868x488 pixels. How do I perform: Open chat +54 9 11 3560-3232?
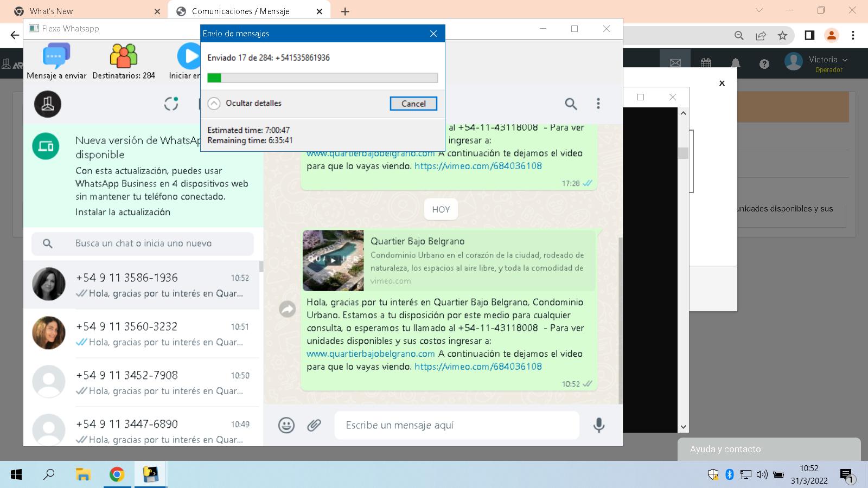[x=141, y=333]
